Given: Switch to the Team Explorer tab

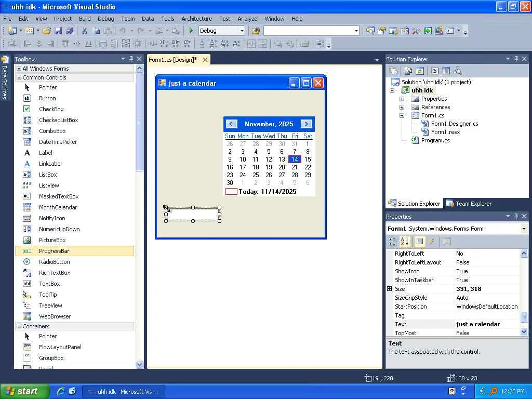Looking at the screenshot, I should click(469, 204).
